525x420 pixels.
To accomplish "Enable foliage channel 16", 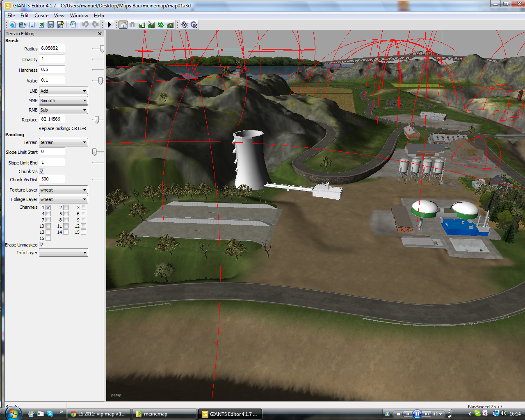I will 48,238.
